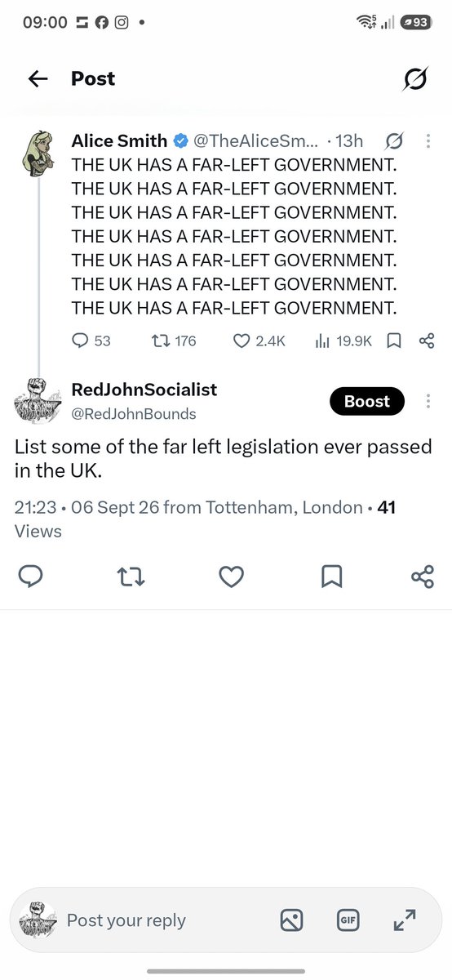Bookmark Alice Smith's post

point(394,341)
